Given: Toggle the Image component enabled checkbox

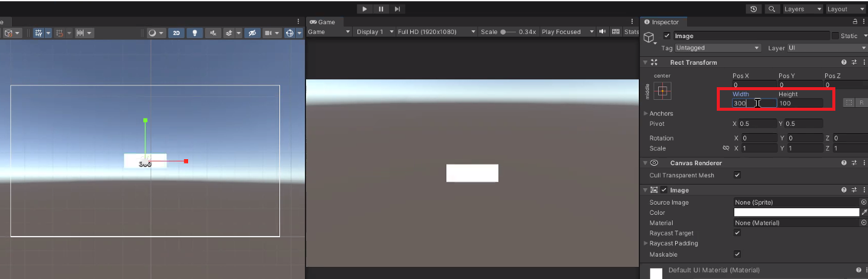Looking at the screenshot, I should (664, 190).
